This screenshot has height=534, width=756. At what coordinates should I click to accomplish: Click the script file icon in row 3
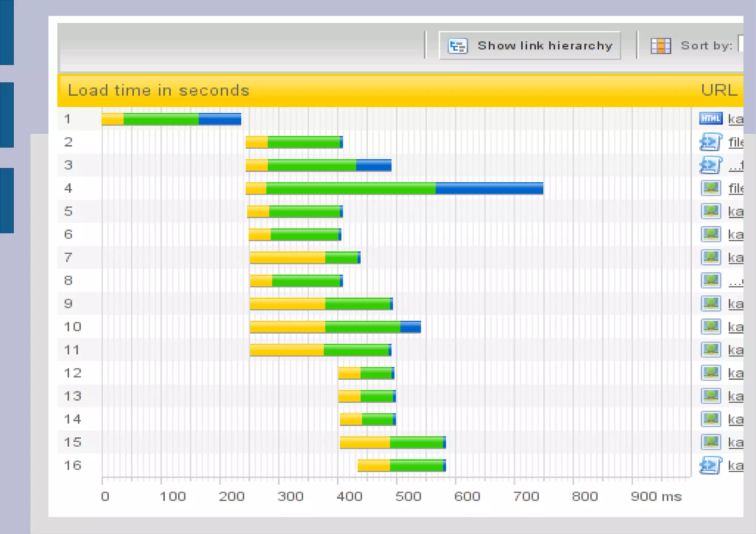tap(710, 165)
